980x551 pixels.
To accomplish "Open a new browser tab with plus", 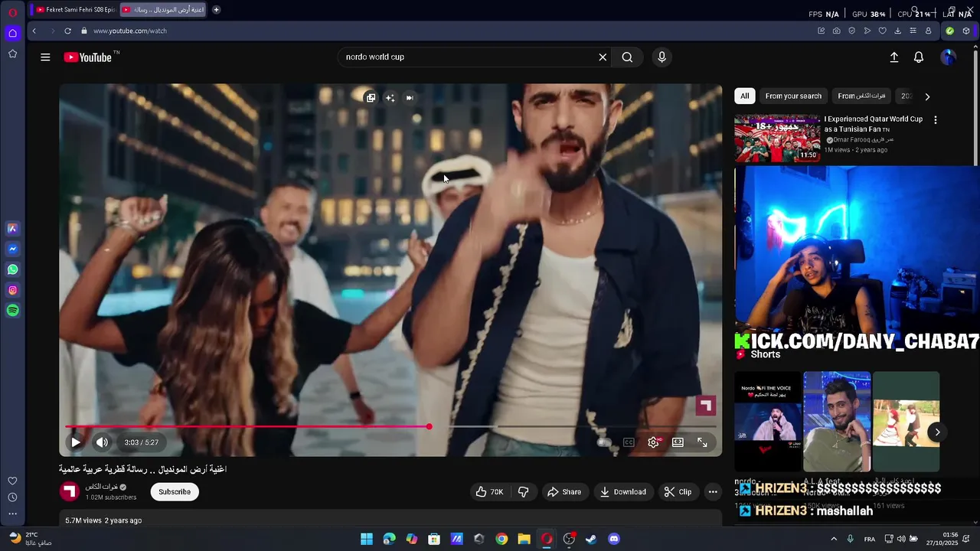I will 216,10.
